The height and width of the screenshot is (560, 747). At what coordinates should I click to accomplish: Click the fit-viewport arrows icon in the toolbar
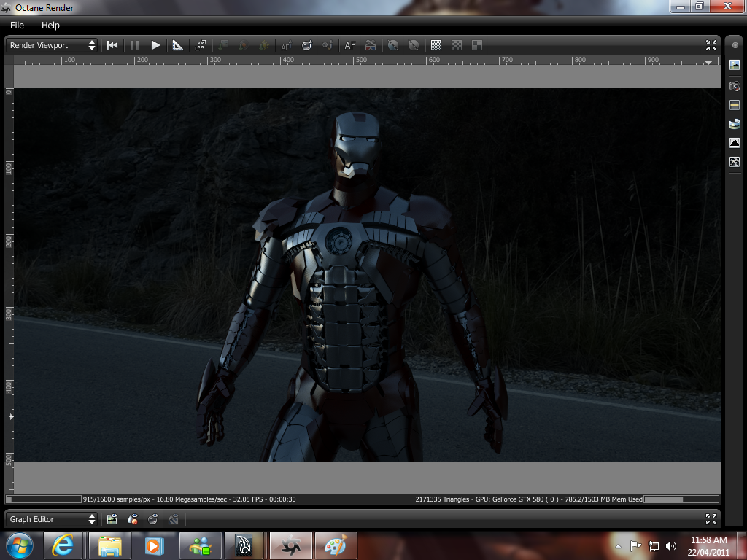(x=201, y=45)
